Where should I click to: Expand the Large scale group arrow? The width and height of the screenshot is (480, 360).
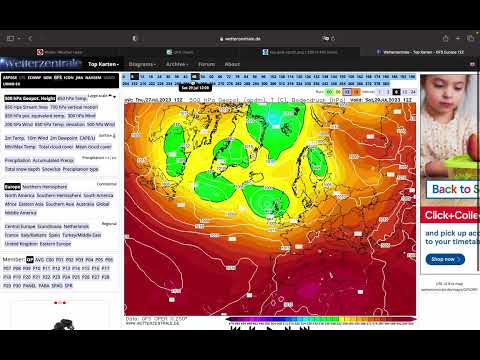click(x=114, y=97)
